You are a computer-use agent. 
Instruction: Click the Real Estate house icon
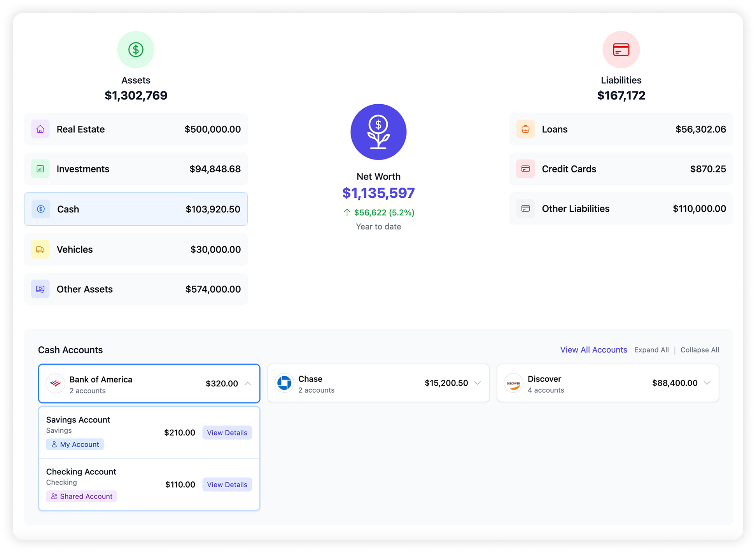[40, 129]
